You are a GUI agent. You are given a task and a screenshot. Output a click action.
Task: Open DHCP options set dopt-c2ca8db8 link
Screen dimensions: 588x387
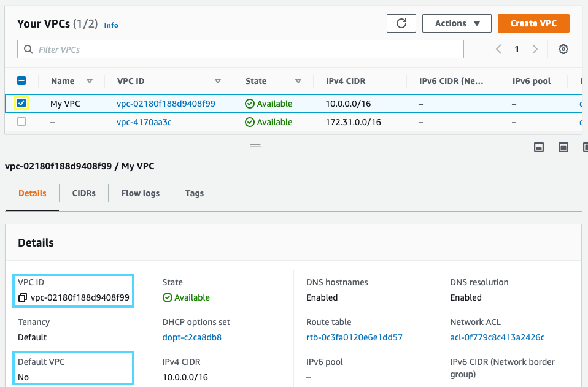(x=192, y=337)
